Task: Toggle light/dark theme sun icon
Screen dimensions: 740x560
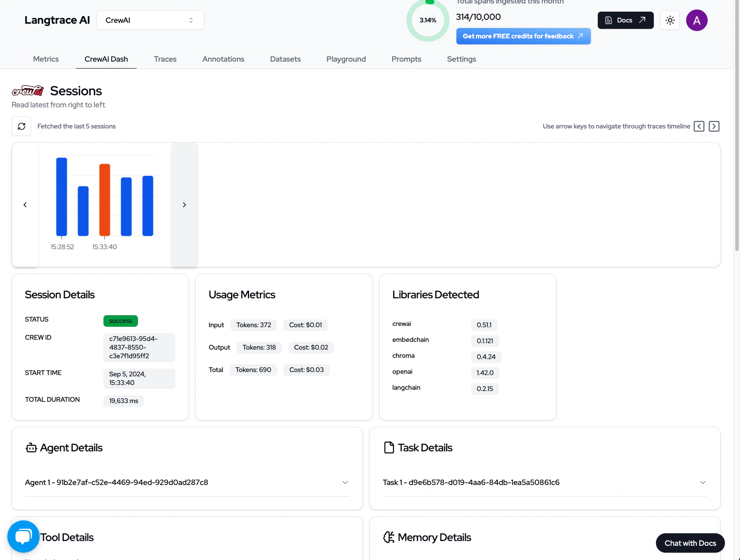Action: [670, 20]
